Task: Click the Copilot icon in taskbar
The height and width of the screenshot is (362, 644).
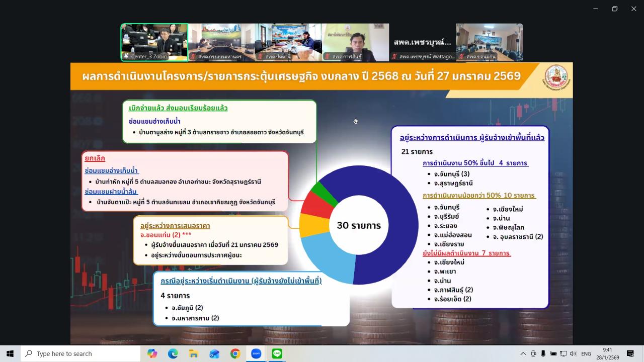Action: 152,353
